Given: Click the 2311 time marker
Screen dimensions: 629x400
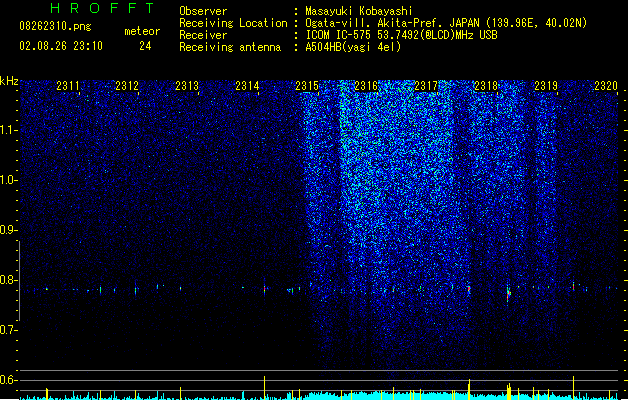Looking at the screenshot, I should click(68, 85).
